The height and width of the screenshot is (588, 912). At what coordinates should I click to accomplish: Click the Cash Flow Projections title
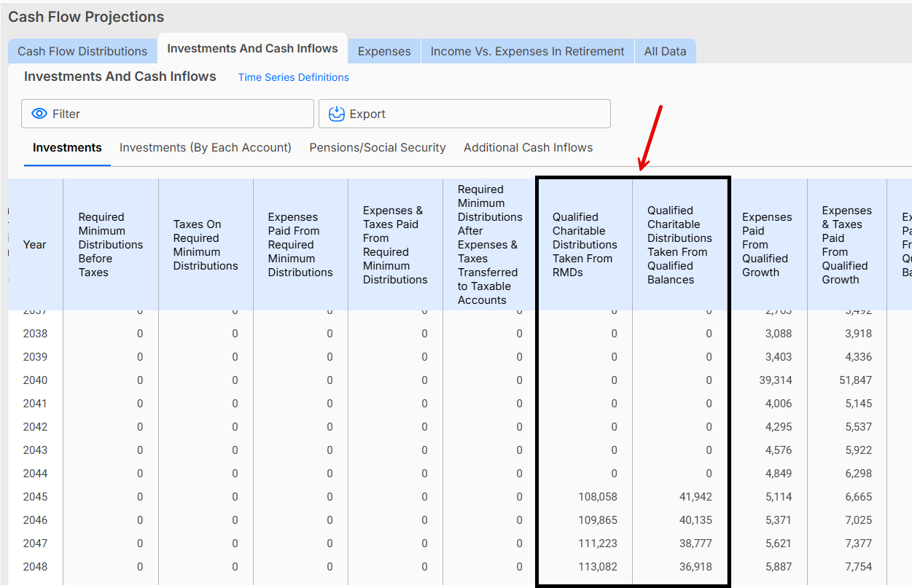[x=86, y=17]
